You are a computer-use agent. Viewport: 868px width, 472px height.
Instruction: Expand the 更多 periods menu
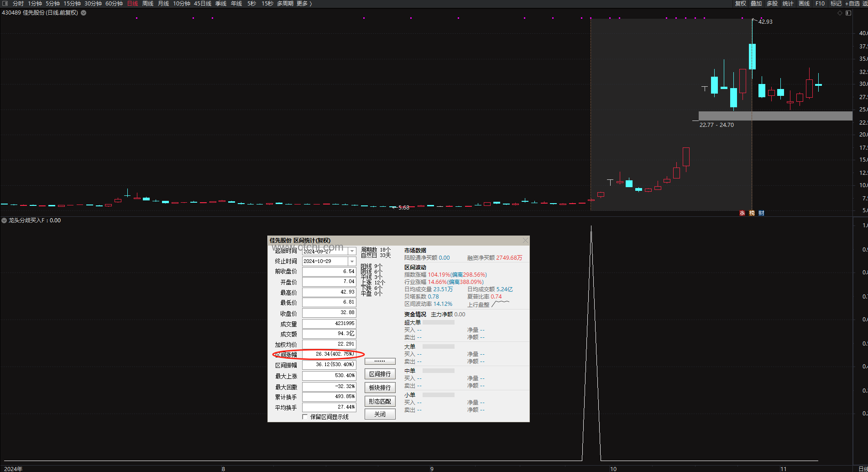pos(304,3)
